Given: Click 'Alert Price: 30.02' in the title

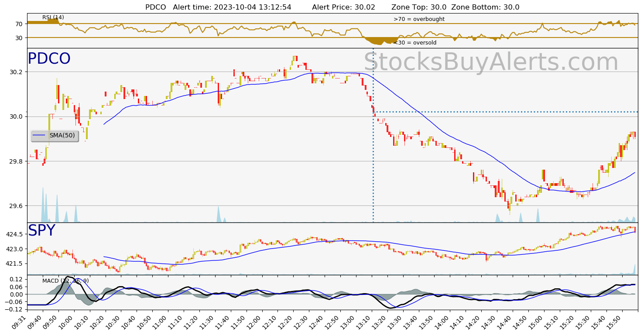Looking at the screenshot, I should click(345, 7).
